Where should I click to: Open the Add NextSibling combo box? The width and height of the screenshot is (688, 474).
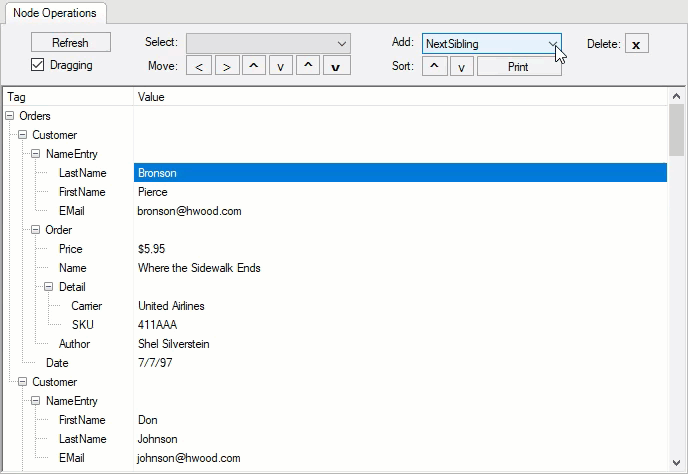click(x=491, y=44)
